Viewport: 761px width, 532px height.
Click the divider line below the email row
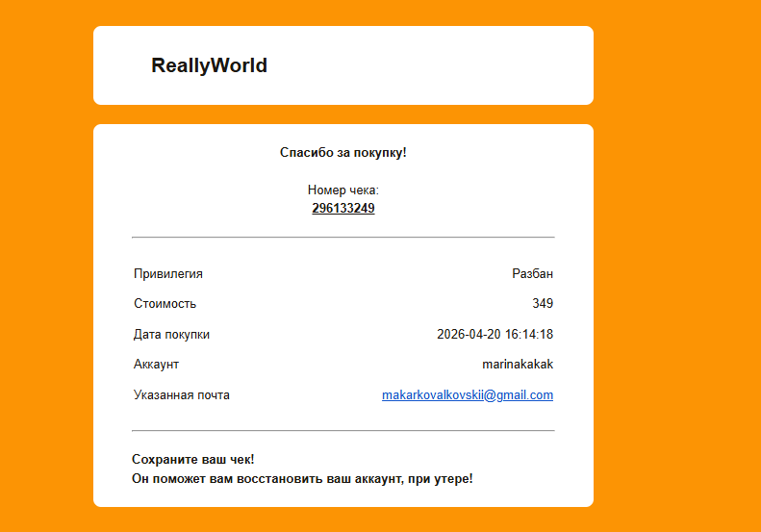tap(342, 431)
